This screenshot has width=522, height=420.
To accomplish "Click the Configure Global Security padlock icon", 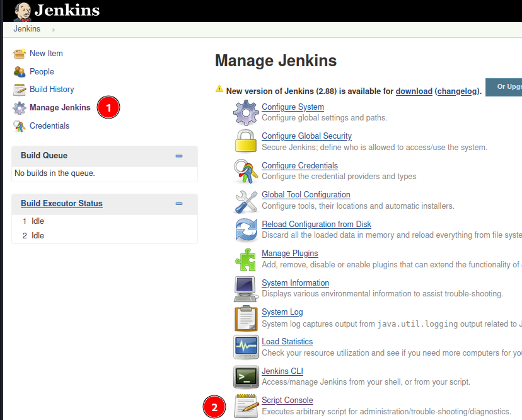I will click(x=246, y=142).
